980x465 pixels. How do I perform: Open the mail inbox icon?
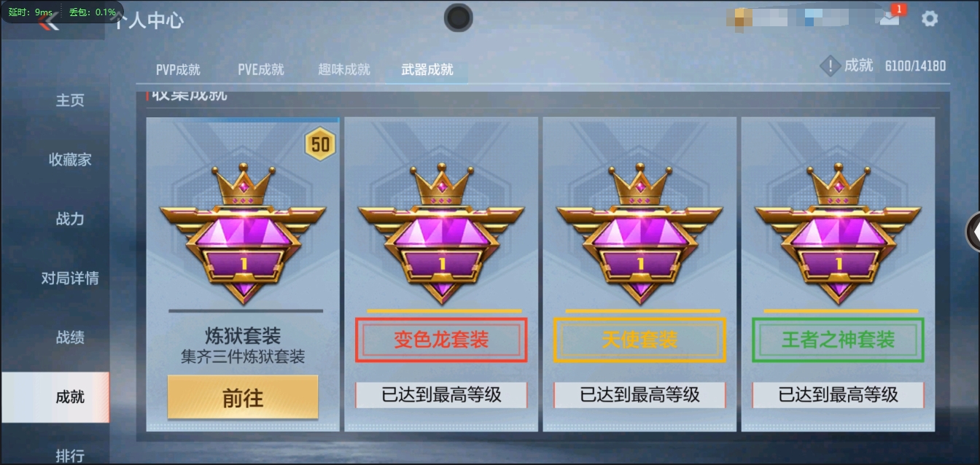(890, 18)
